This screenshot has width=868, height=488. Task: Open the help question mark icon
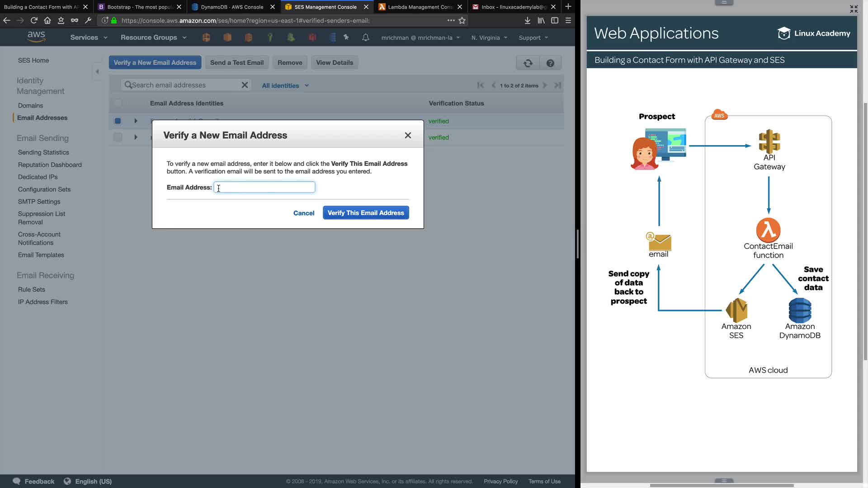550,63
